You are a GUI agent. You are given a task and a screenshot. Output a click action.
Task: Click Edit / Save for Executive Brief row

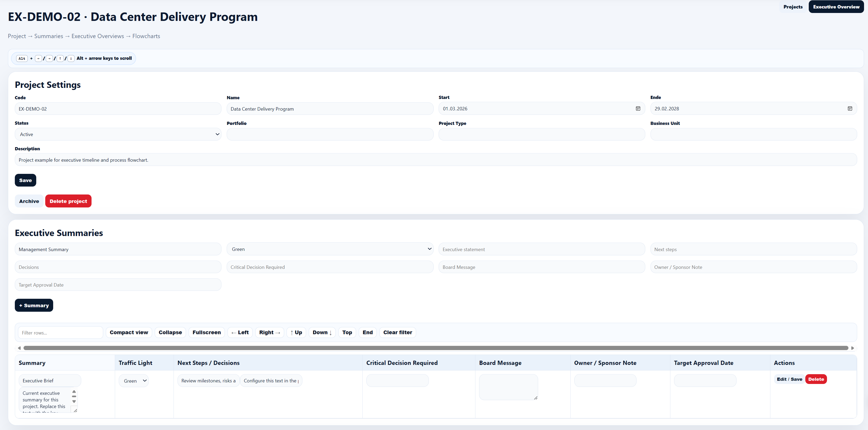point(789,379)
